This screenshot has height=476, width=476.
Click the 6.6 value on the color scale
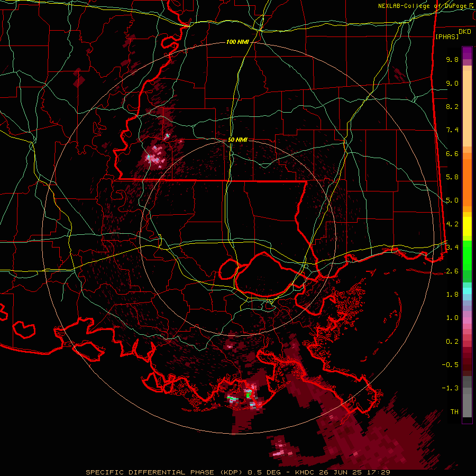(452, 153)
